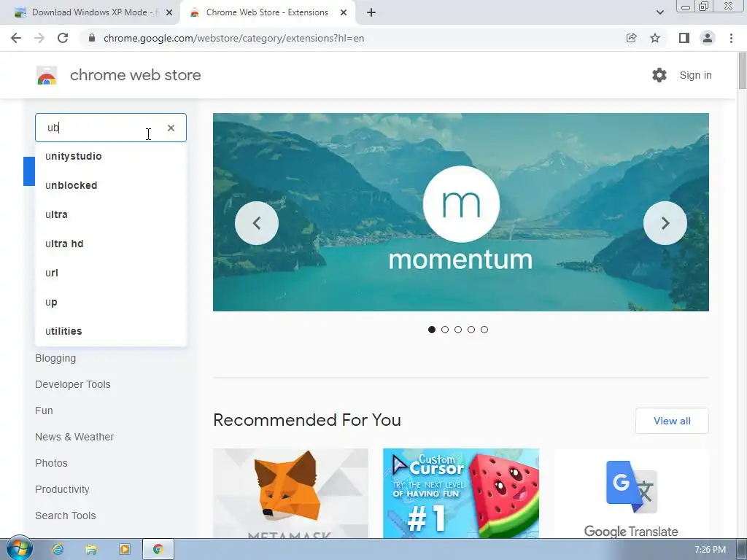Reload the current page
Image resolution: width=747 pixels, height=560 pixels.
click(x=63, y=38)
